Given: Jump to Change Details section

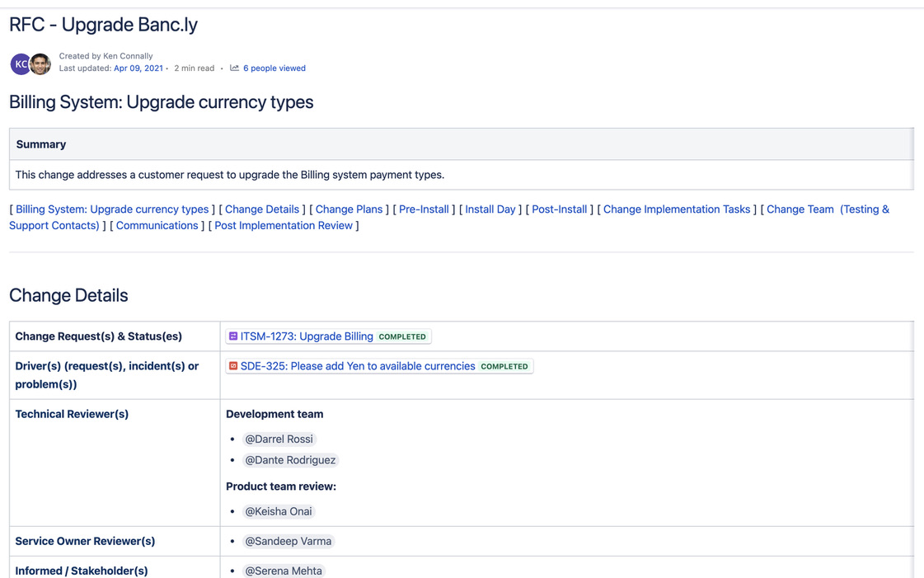Looking at the screenshot, I should 261,209.
